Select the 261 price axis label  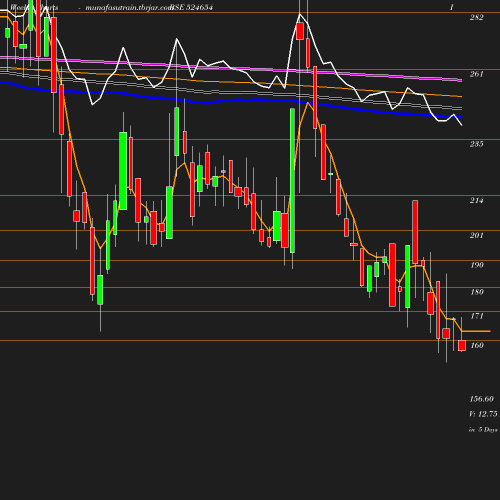point(476,74)
